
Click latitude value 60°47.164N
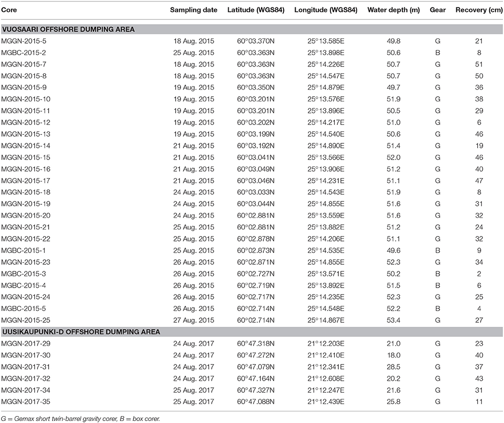click(256, 378)
